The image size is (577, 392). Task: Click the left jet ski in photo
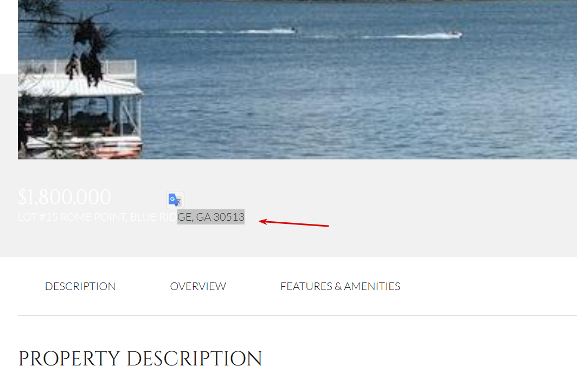[x=293, y=29]
